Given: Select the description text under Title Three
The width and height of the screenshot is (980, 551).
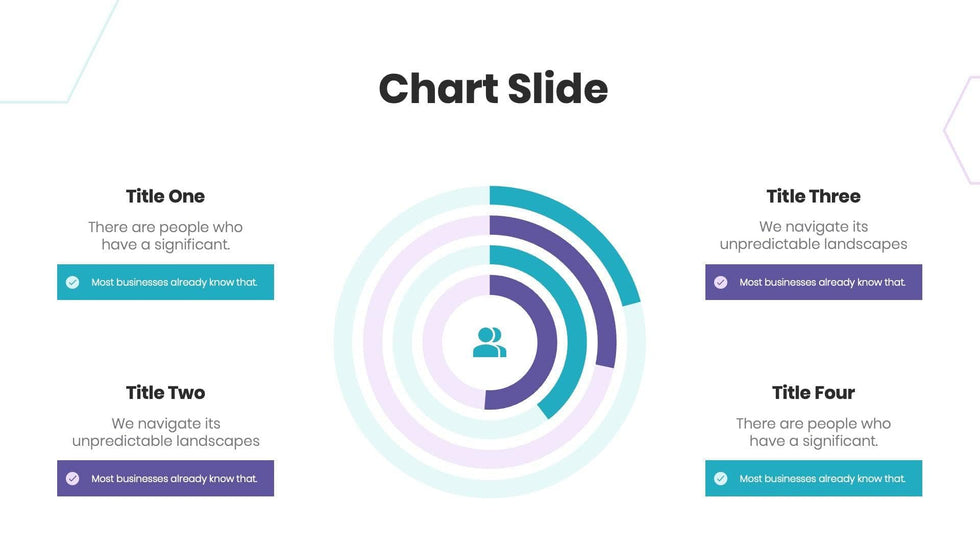Looking at the screenshot, I should point(813,235).
